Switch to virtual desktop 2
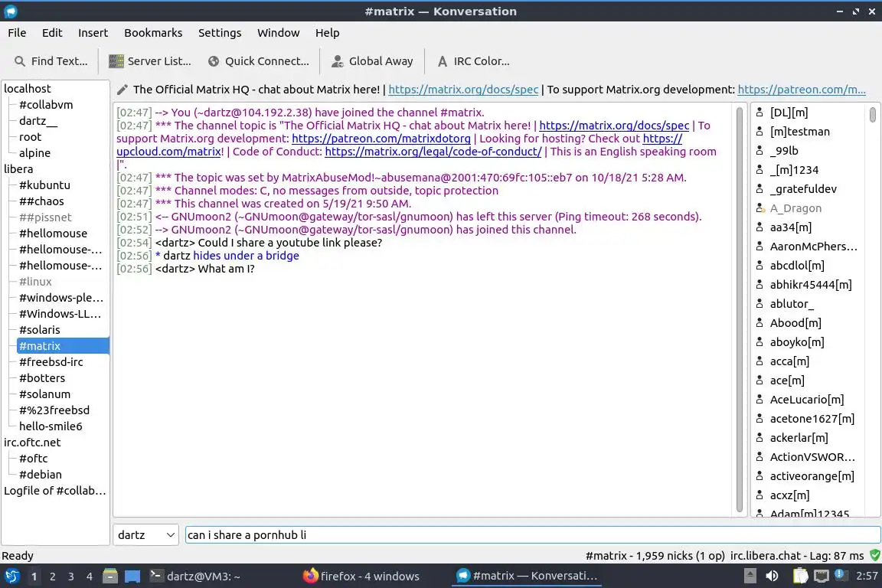This screenshot has height=588, width=882. tap(52, 577)
